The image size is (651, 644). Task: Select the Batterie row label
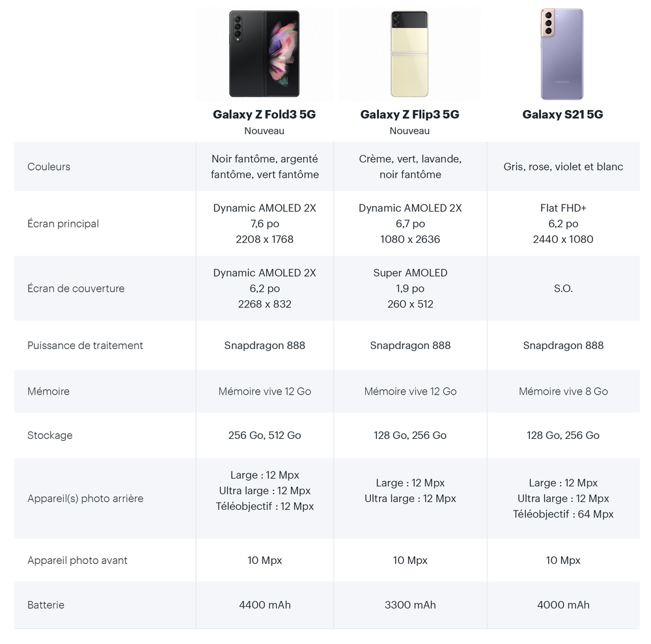(x=46, y=604)
